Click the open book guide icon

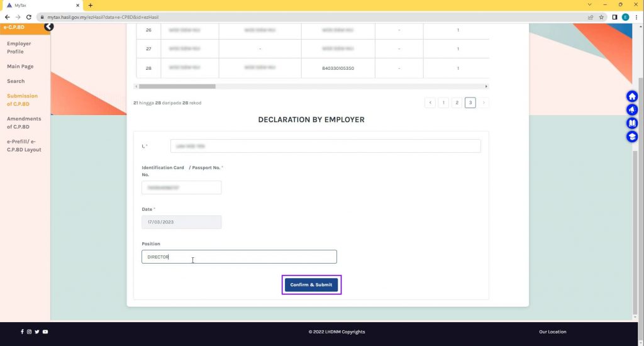coord(632,123)
